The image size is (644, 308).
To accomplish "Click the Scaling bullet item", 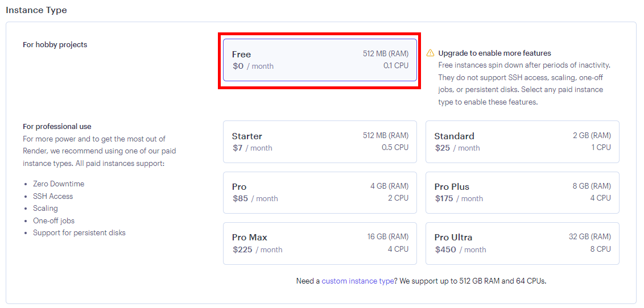I will (x=46, y=209).
